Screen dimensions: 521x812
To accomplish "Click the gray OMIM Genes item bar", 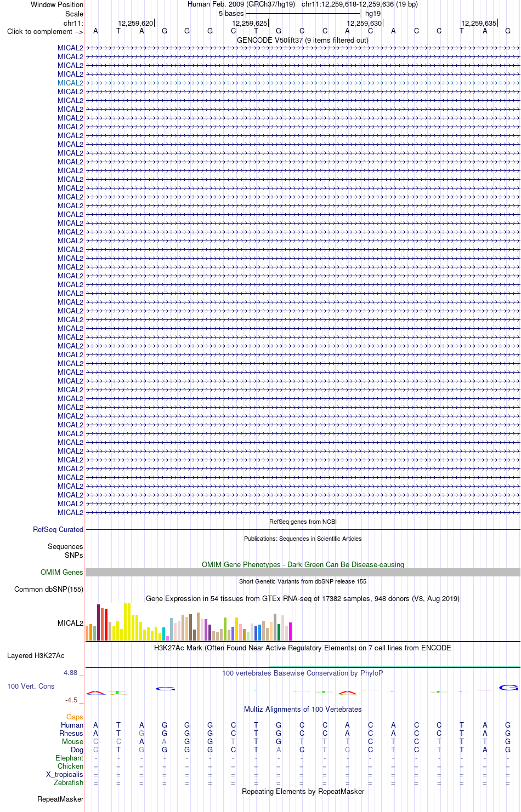I will (x=303, y=572).
